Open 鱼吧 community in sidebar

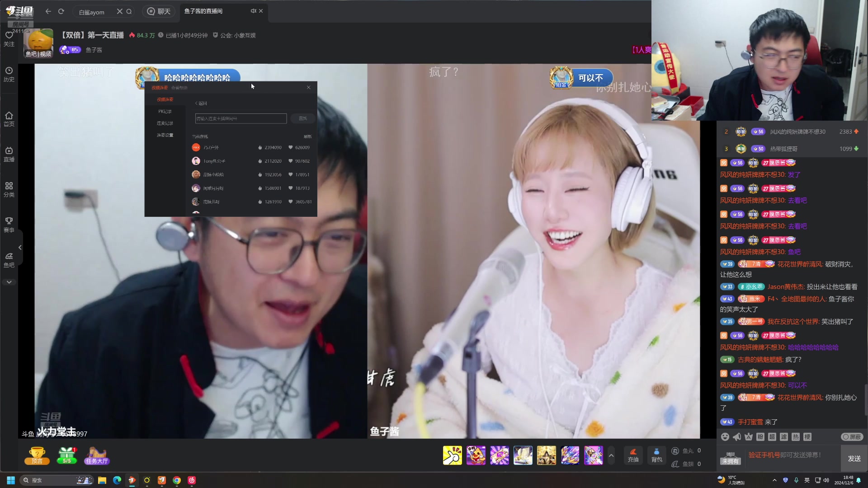pyautogui.click(x=9, y=260)
